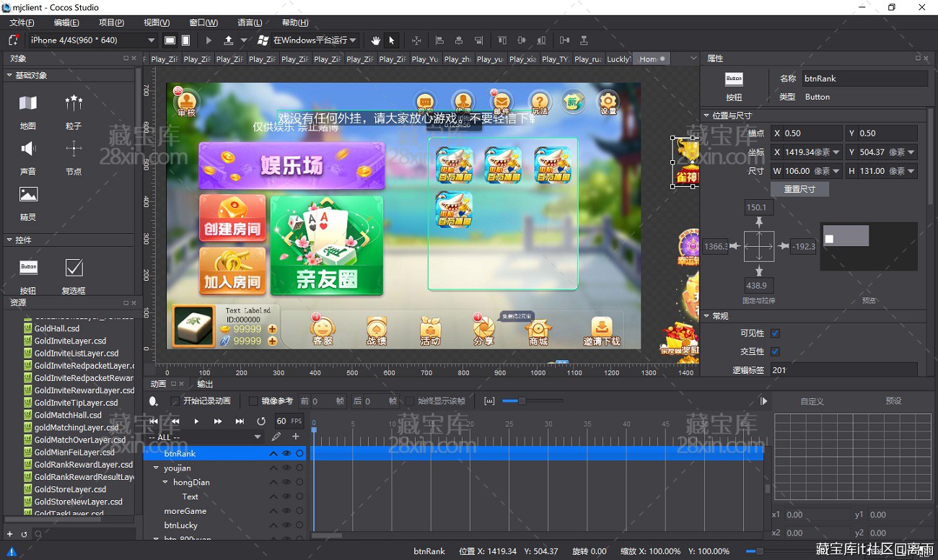Screen dimensions: 938x560
Task: Click the move-anchor crosshair toolbar icon
Action: (x=416, y=40)
